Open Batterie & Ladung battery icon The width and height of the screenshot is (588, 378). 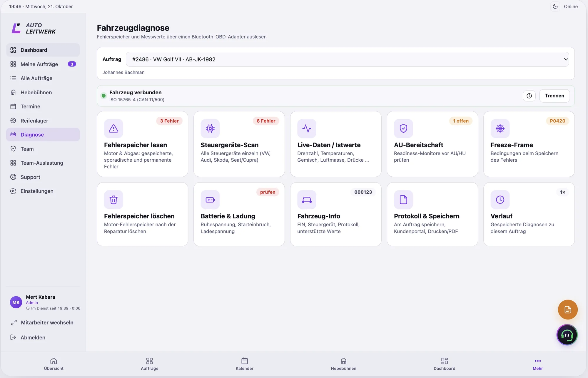[x=210, y=200]
